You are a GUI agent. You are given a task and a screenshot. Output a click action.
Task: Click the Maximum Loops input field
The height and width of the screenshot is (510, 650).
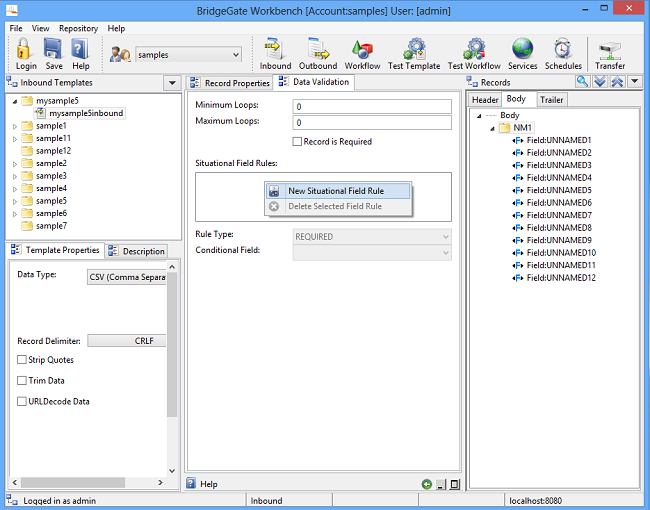372,123
